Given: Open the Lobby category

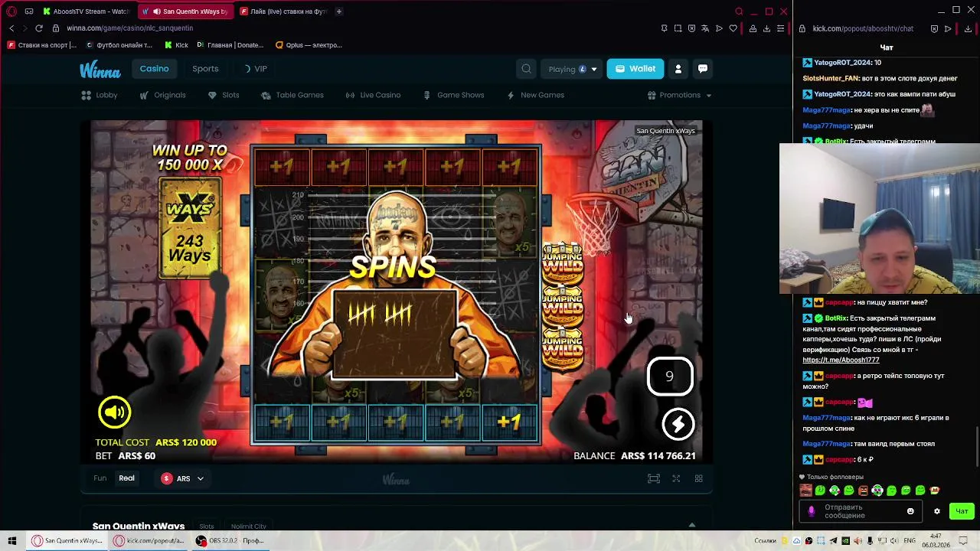Looking at the screenshot, I should (100, 95).
